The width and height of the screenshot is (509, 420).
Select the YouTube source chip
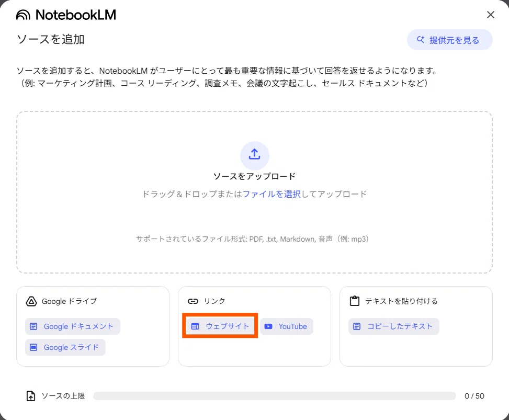(x=286, y=326)
